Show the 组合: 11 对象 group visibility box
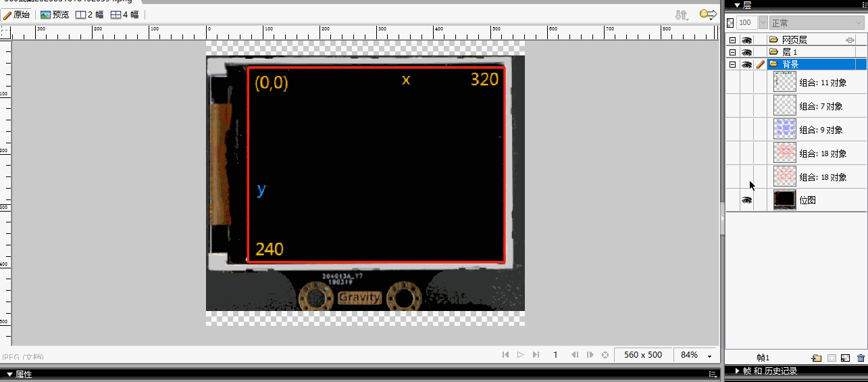Viewport: 868px width, 382px height. [x=746, y=82]
